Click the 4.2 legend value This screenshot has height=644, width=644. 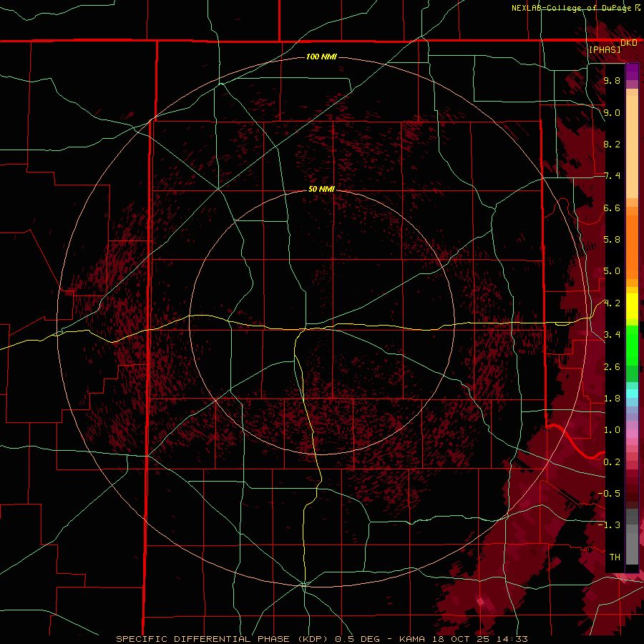pos(612,303)
